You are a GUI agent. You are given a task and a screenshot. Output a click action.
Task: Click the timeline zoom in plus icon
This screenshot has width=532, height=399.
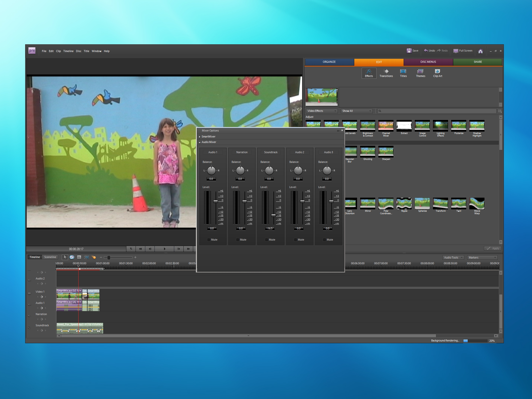[x=135, y=257]
